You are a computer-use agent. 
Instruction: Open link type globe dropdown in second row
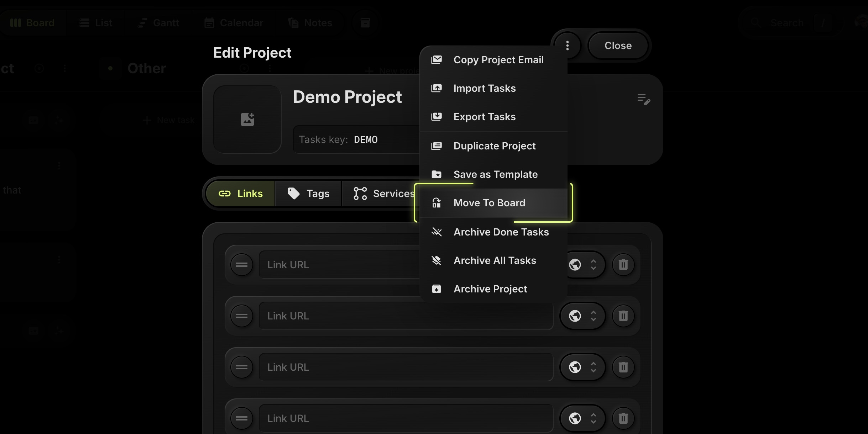coord(582,316)
